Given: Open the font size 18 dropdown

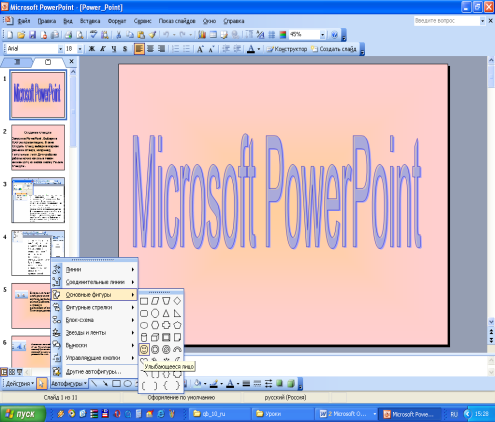Looking at the screenshot, I should [80, 49].
